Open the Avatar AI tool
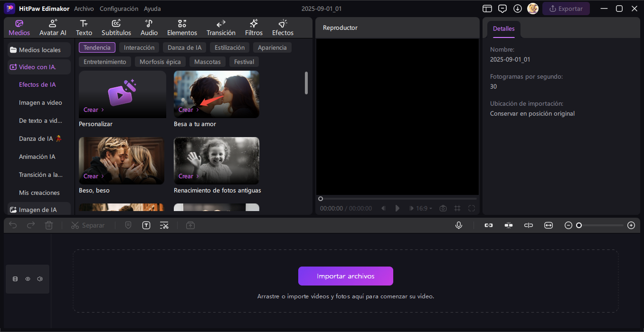The image size is (644, 332). [x=53, y=27]
